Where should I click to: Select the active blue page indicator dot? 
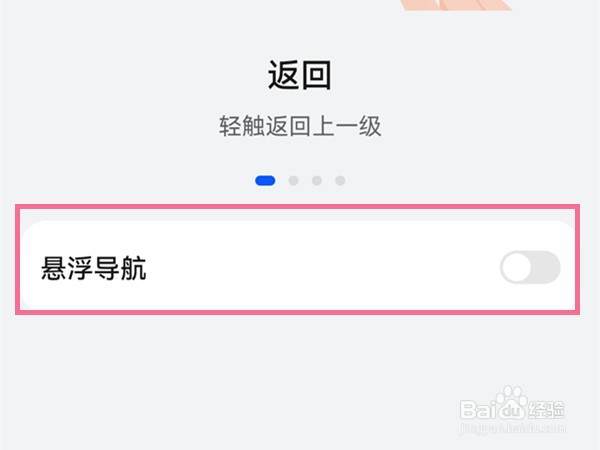pyautogui.click(x=265, y=181)
